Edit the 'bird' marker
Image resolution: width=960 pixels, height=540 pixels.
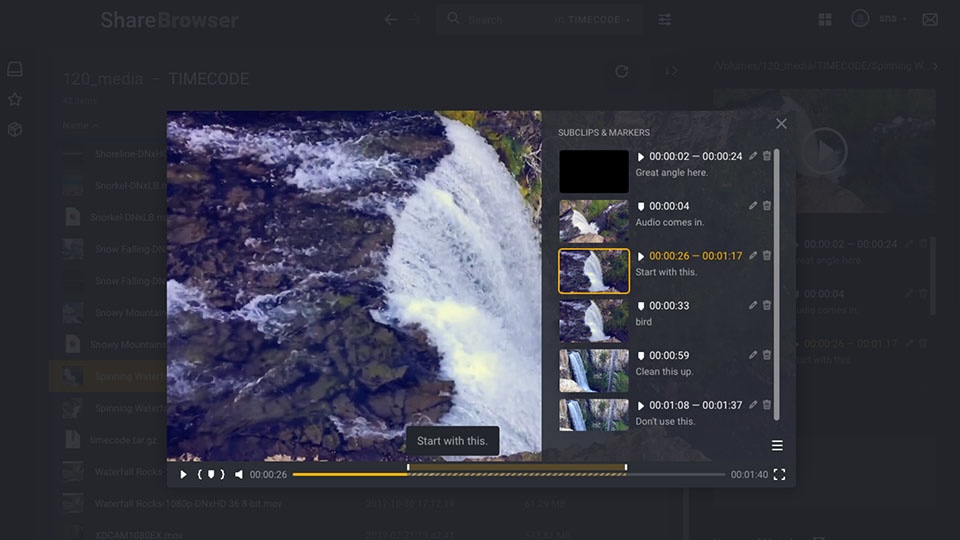(753, 305)
